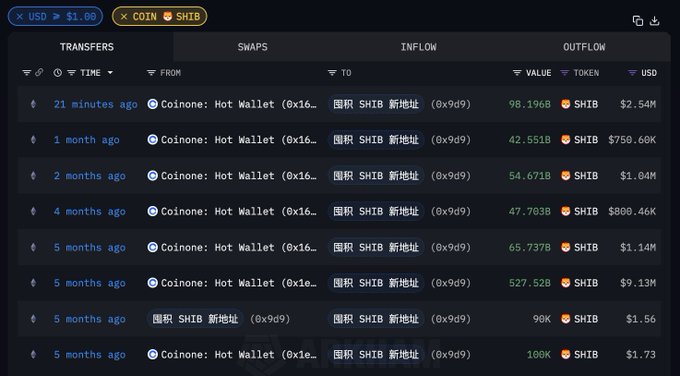
Task: Switch to the SWAPS tab
Action: coord(252,47)
